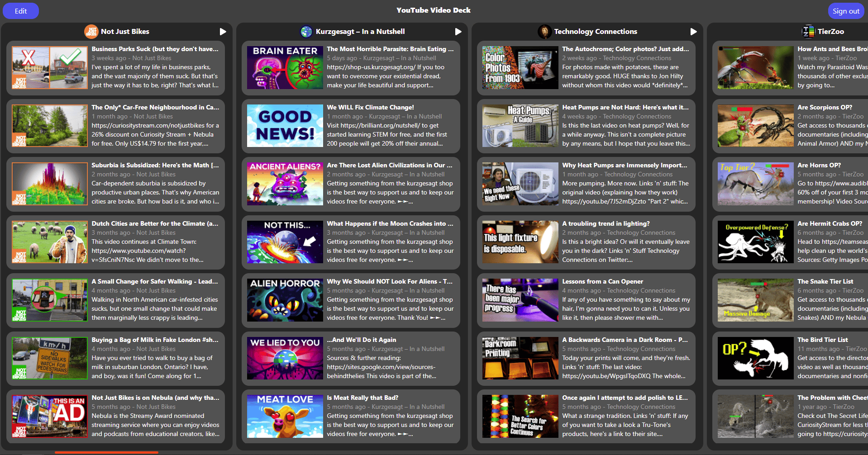Viewport: 868px width, 455px height.
Task: Open the Not Just Bikes channel title
Action: [125, 32]
